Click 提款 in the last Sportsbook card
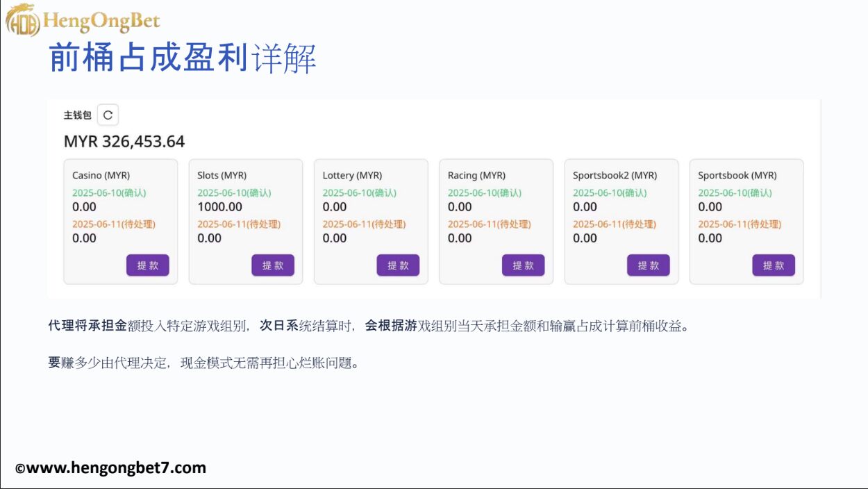This screenshot has width=868, height=489. pyautogui.click(x=773, y=265)
